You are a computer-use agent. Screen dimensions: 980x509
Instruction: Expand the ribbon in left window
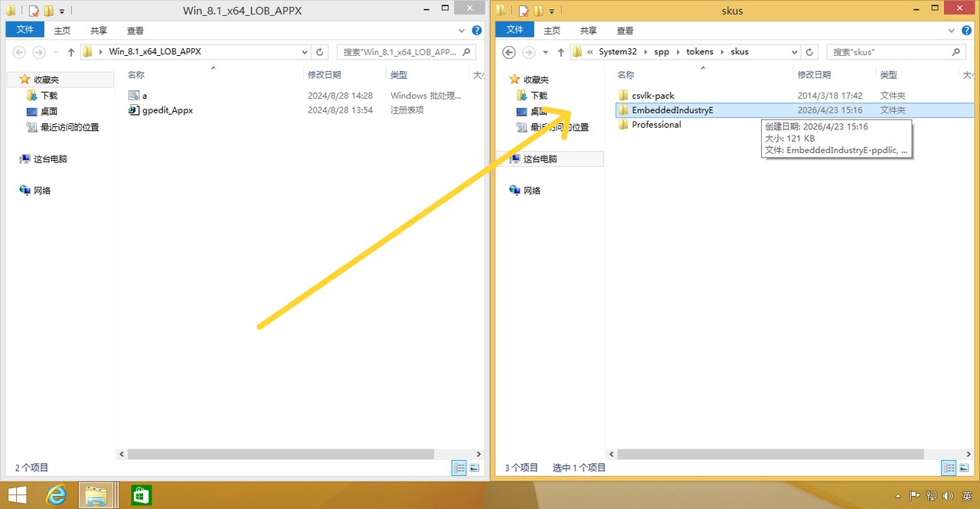(x=462, y=31)
